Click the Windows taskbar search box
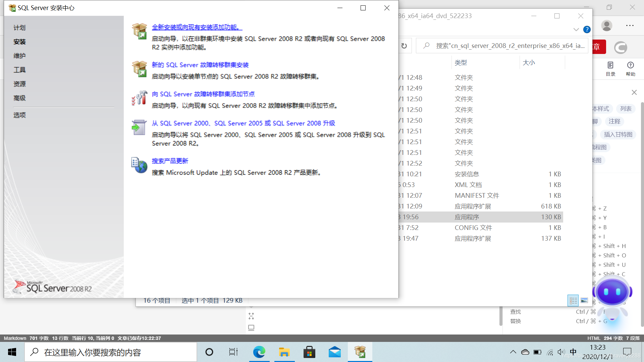The height and width of the screenshot is (362, 644). (111, 352)
